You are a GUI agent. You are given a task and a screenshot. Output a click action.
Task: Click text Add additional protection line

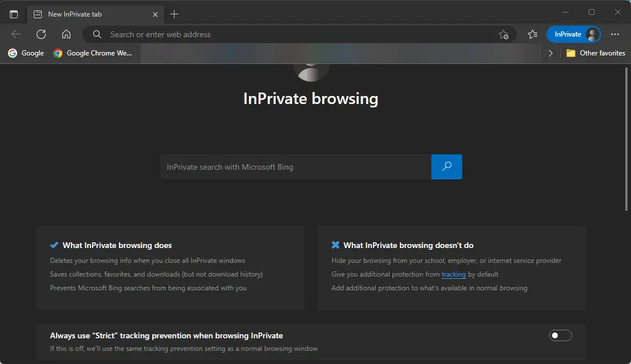click(430, 288)
